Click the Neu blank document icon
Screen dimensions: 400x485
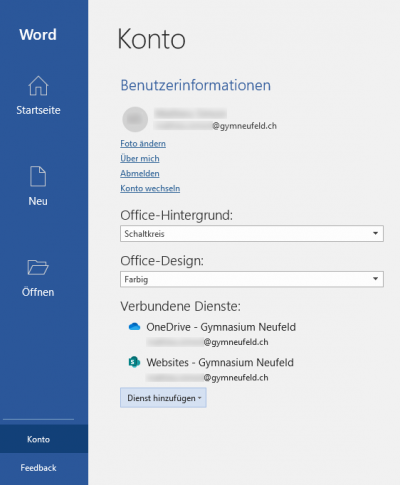[x=38, y=176]
